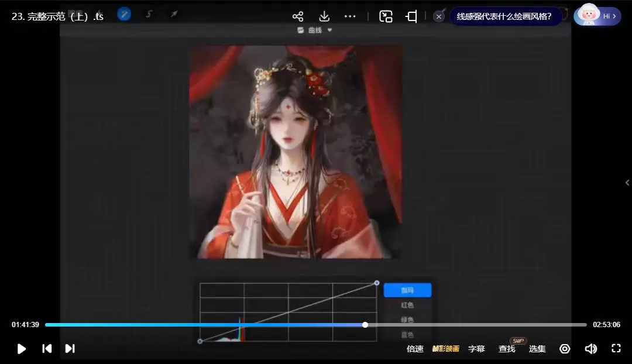The image size is (632, 364).
Task: Expand the 选集 episode list
Action: [x=537, y=349]
